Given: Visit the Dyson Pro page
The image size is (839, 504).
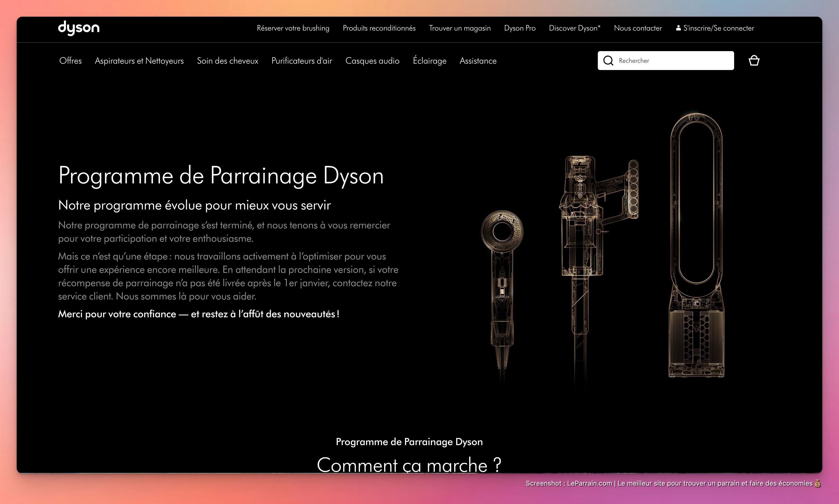Looking at the screenshot, I should (x=519, y=28).
